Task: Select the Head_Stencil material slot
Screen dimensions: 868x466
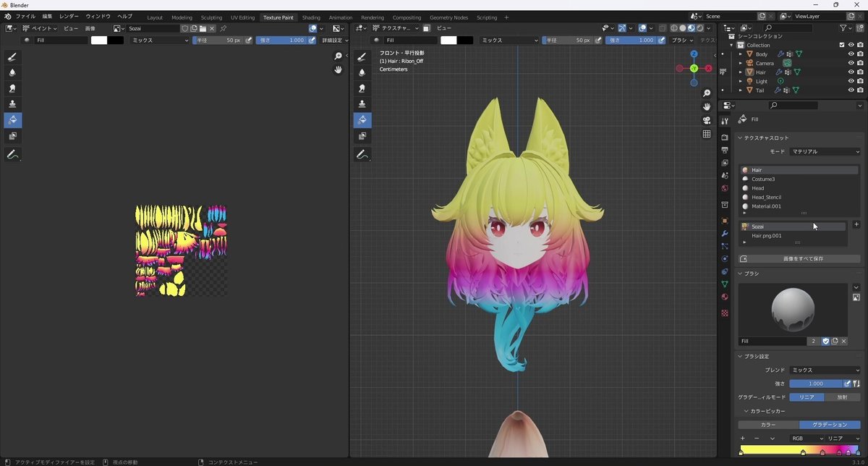Action: 766,197
